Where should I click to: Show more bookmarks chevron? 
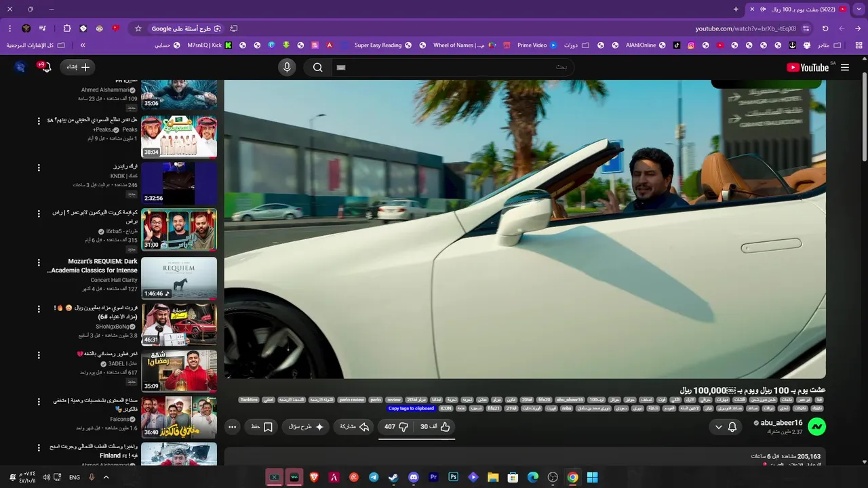tap(83, 45)
